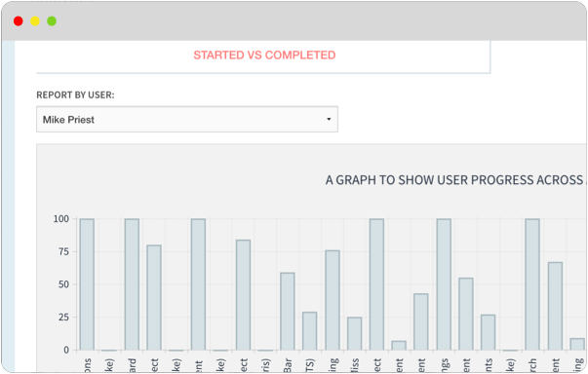This screenshot has width=588, height=374.
Task: Click the green maximize window button
Action: tap(52, 21)
